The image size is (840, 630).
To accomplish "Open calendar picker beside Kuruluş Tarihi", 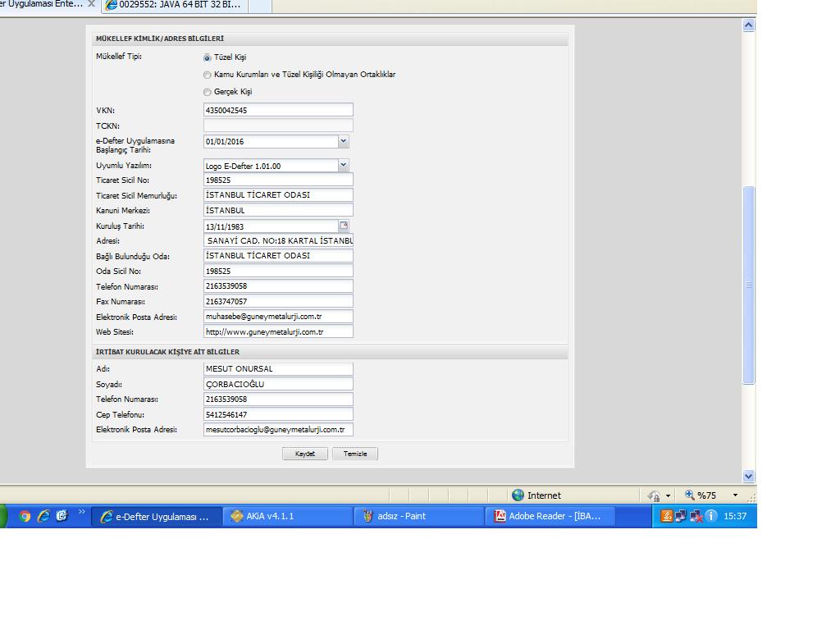I will [x=344, y=226].
